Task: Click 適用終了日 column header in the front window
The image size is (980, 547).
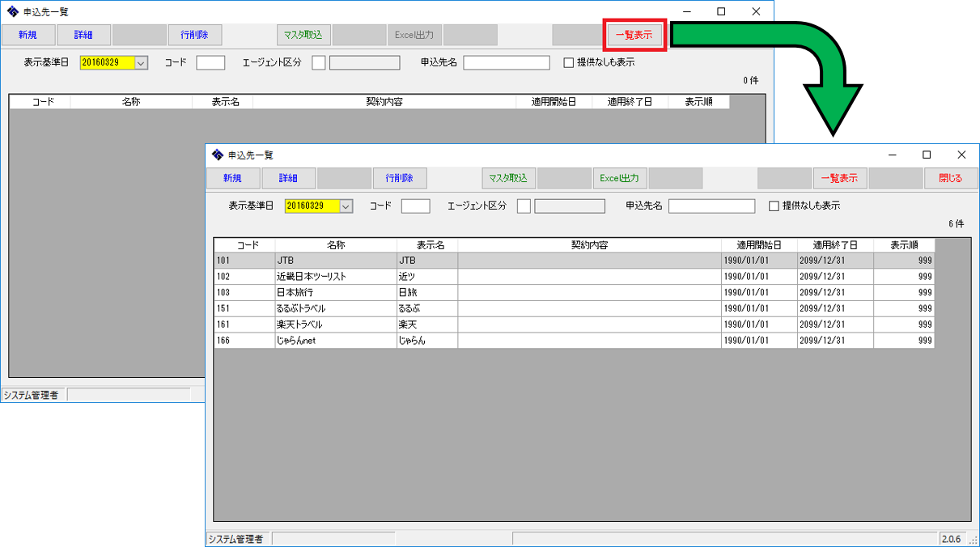Action: point(835,245)
